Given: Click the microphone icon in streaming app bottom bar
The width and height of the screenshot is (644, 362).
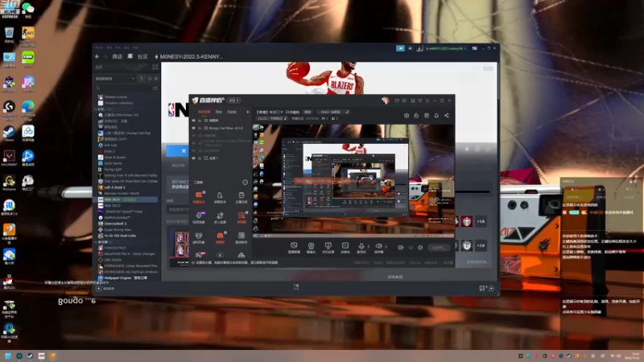Looking at the screenshot, I should click(361, 247).
